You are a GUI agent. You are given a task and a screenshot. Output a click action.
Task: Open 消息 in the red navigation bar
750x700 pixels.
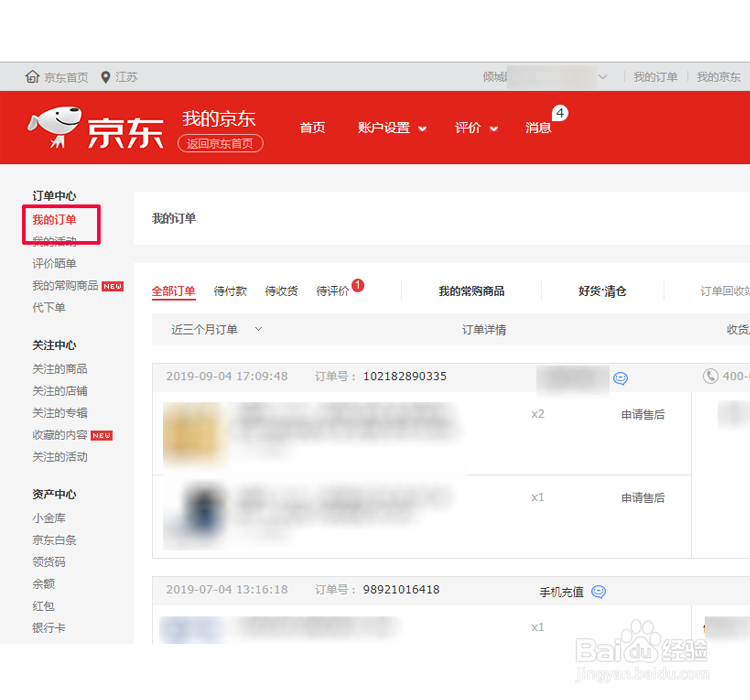(538, 128)
